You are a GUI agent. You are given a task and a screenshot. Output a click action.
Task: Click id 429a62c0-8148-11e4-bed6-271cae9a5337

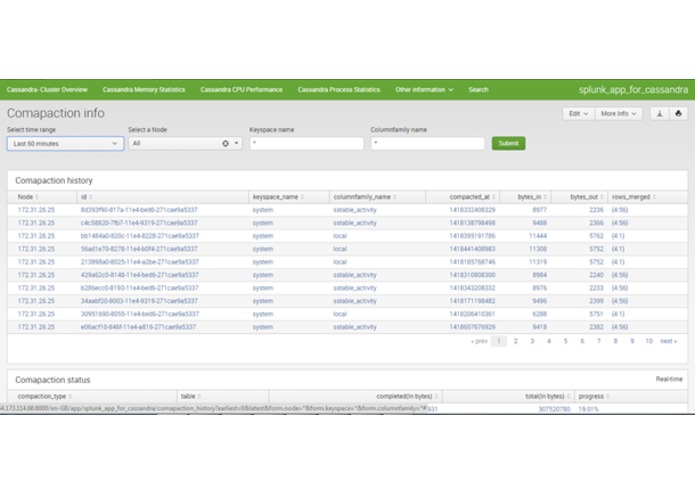pyautogui.click(x=140, y=275)
